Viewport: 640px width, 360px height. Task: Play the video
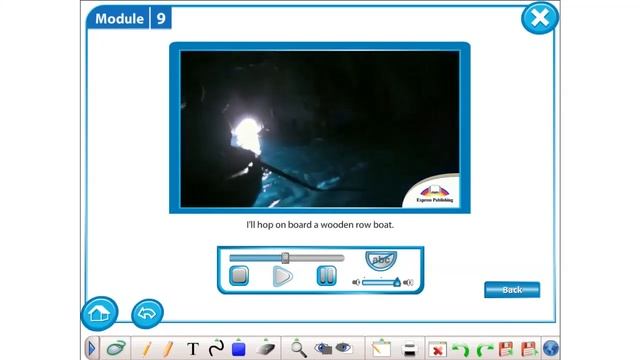282,276
